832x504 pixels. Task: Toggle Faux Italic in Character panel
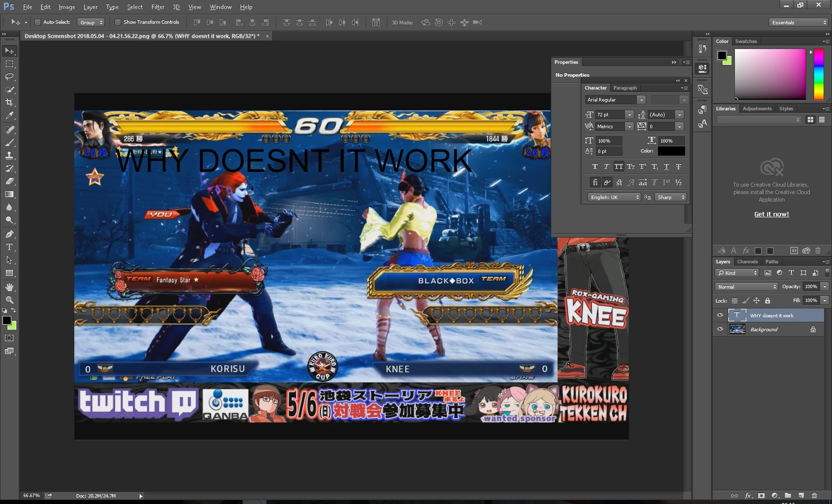607,167
